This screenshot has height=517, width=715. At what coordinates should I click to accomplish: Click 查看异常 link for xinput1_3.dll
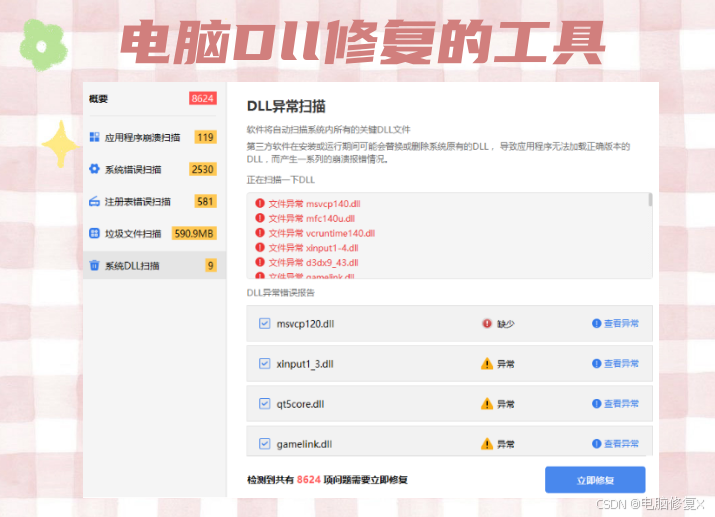tap(621, 363)
